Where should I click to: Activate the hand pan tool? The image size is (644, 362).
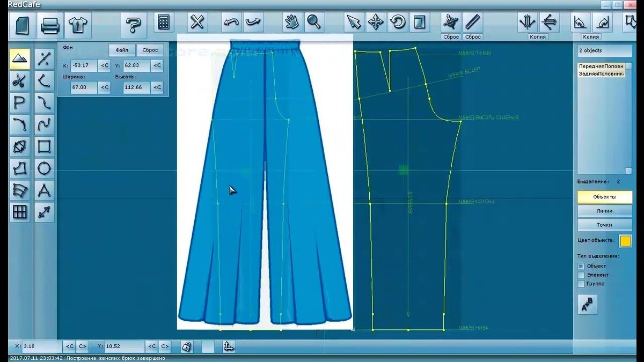pos(292,23)
